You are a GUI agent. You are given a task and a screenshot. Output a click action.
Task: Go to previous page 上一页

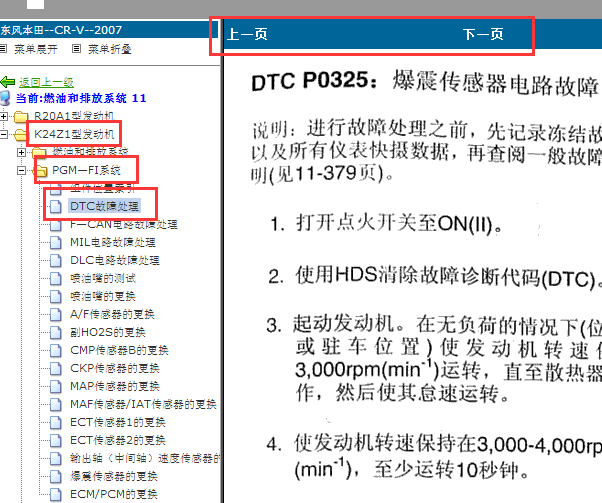(x=247, y=34)
